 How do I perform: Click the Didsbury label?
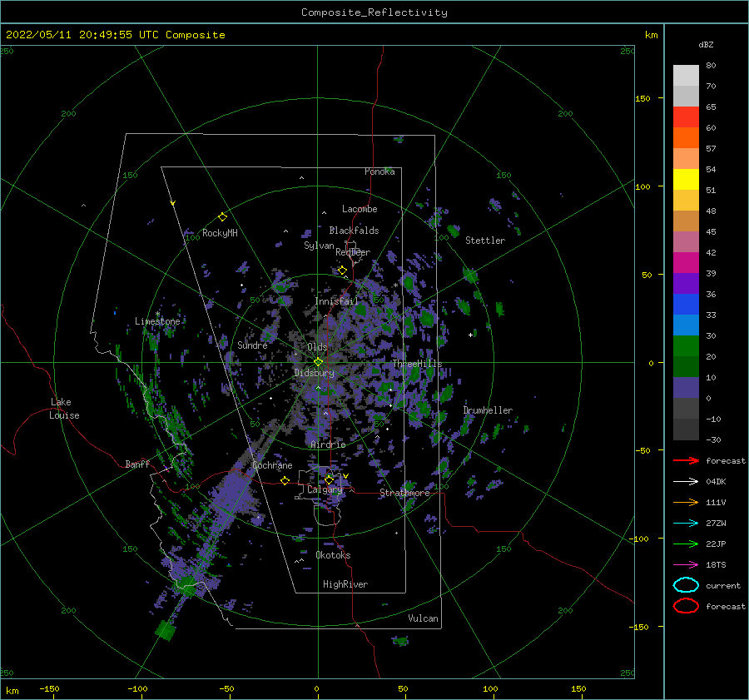[314, 373]
